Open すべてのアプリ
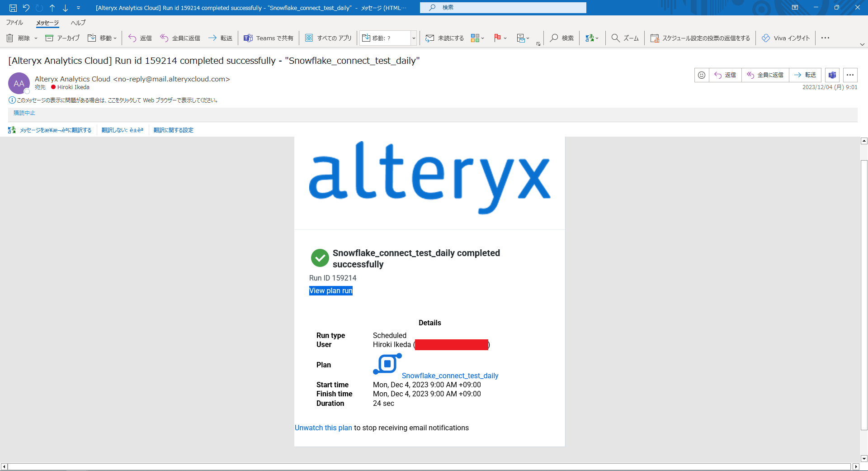 (x=328, y=38)
